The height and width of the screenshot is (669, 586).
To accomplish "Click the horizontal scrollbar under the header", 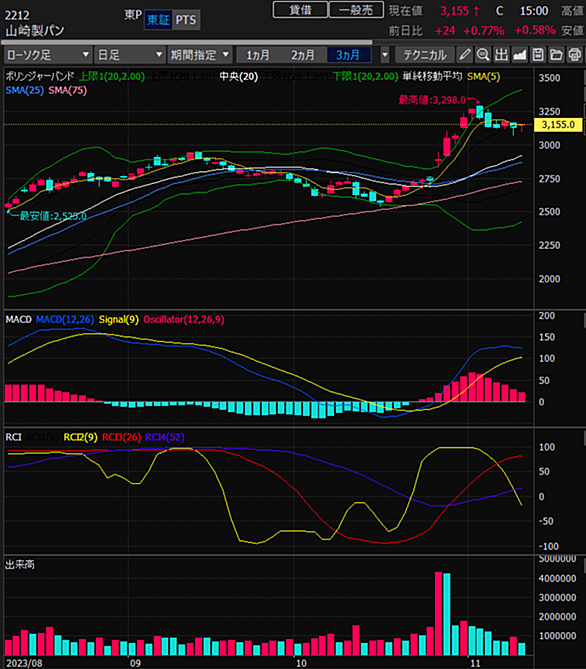I will (x=187, y=42).
